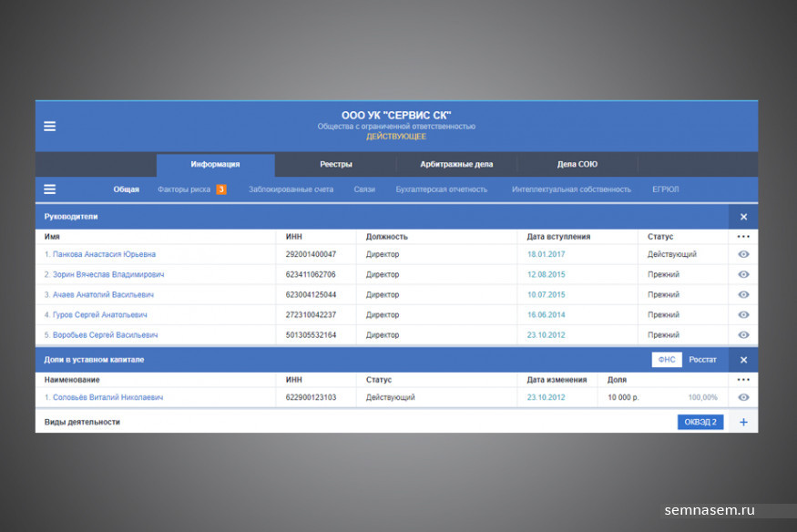Open the three-dots options in the shares table header
Viewport: 797px width, 532px height.
(743, 380)
